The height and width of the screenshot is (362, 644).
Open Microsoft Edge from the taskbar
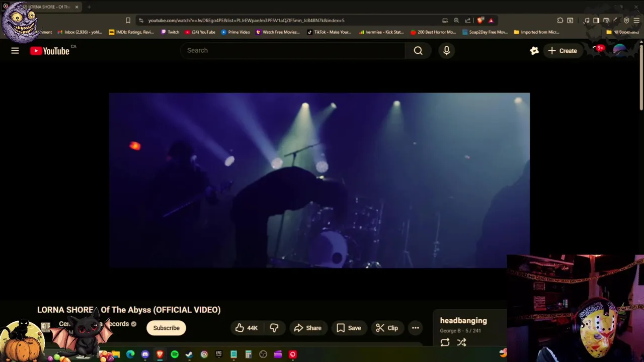[130, 354]
